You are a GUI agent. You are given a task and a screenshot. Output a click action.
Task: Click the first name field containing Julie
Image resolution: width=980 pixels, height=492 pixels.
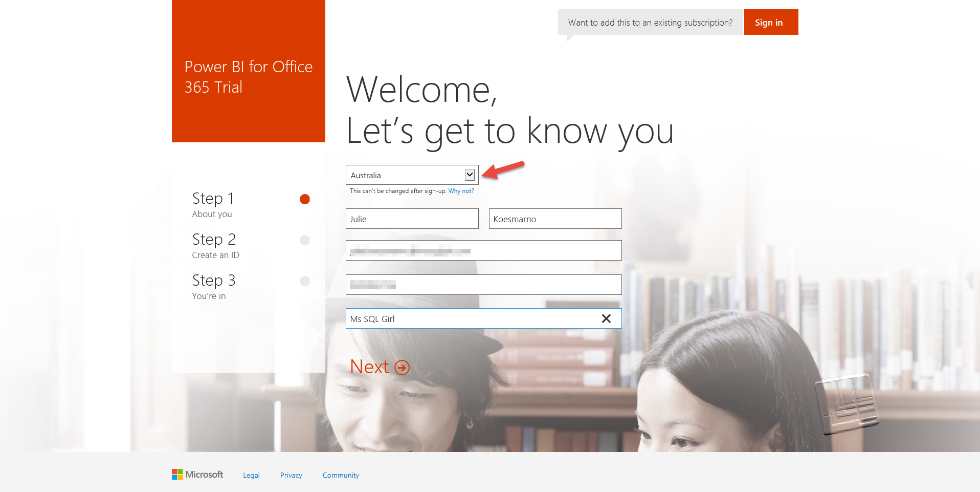click(x=412, y=219)
